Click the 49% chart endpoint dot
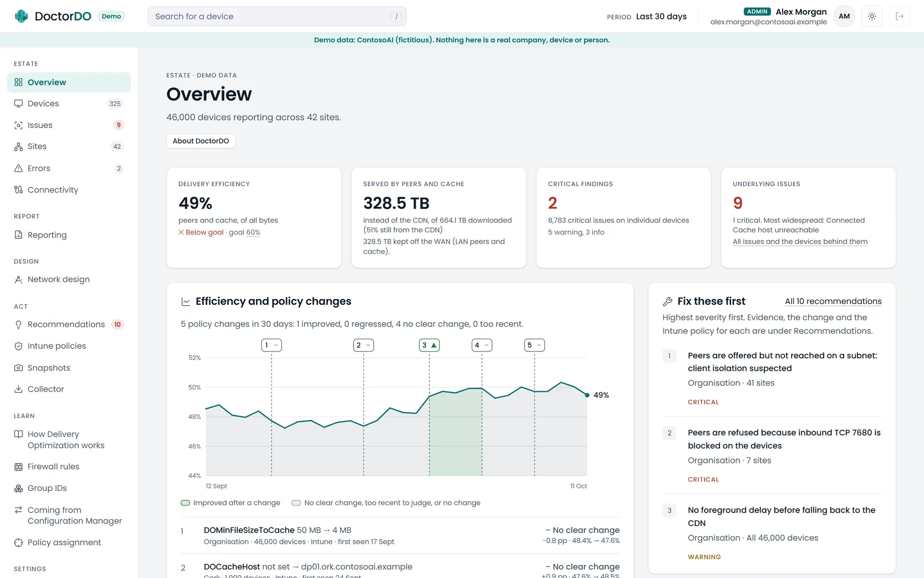 coord(587,395)
